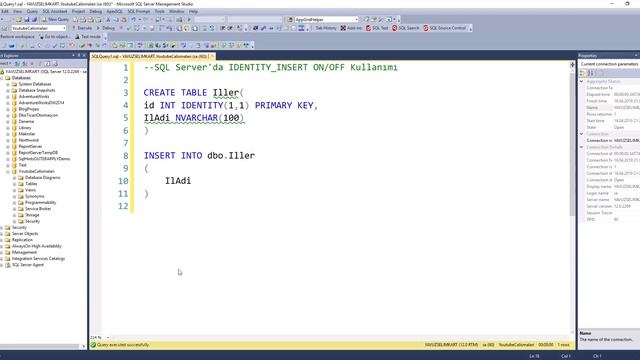This screenshot has height=360, width=640.
Task: Open the Project menu
Action: (78, 11)
